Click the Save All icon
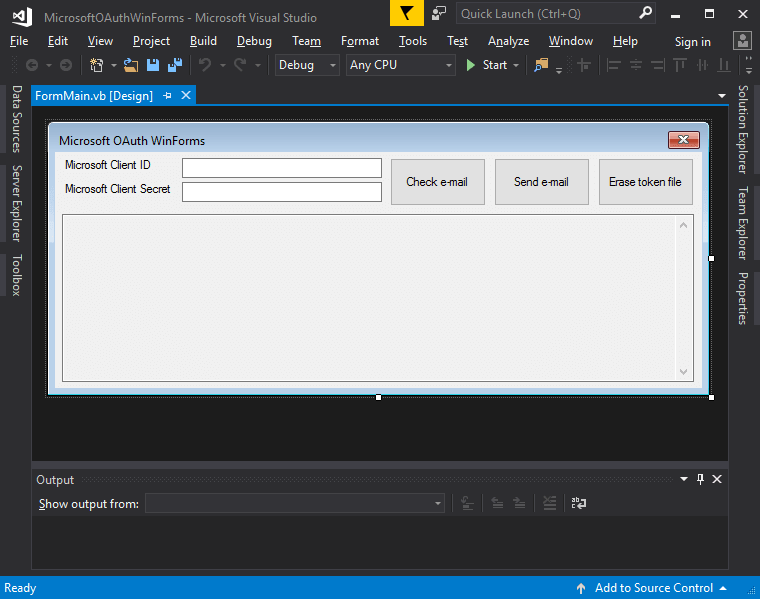This screenshot has height=599, width=760. (x=175, y=65)
